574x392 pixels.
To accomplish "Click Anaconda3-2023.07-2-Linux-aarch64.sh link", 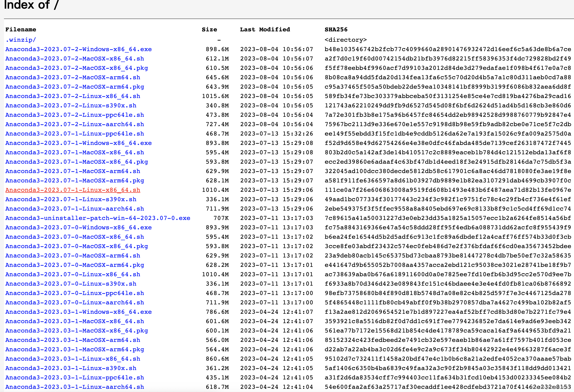I will tap(75, 124).
